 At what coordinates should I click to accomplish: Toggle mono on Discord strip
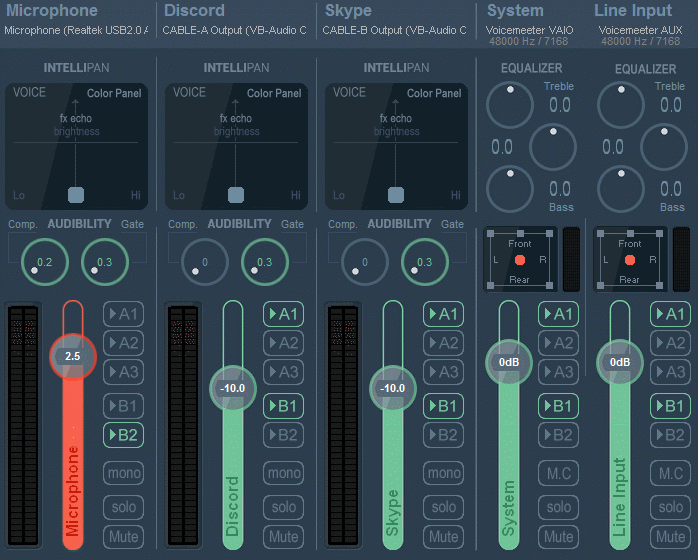284,473
